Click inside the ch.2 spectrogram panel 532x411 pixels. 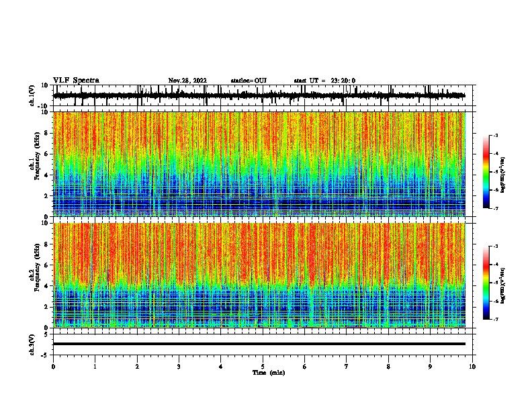tap(259, 275)
